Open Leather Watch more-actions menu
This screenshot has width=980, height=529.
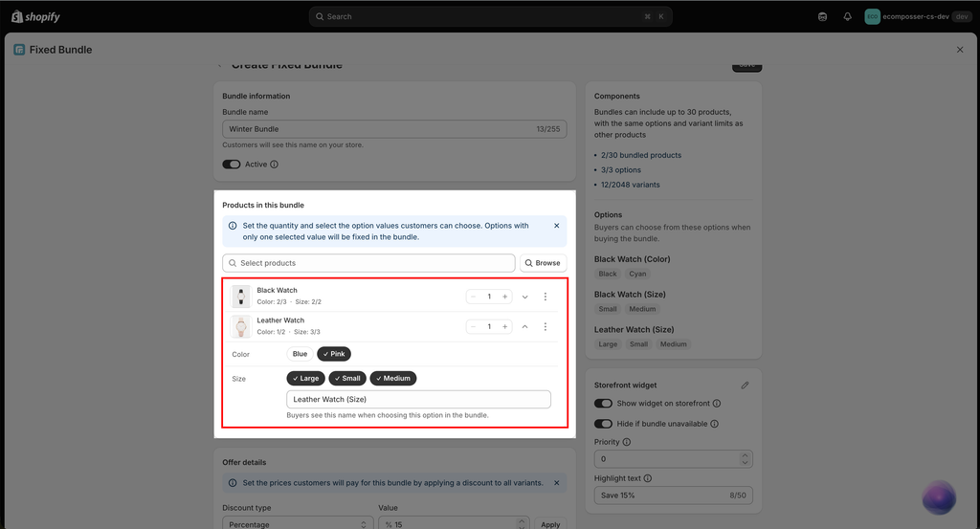[x=545, y=326]
